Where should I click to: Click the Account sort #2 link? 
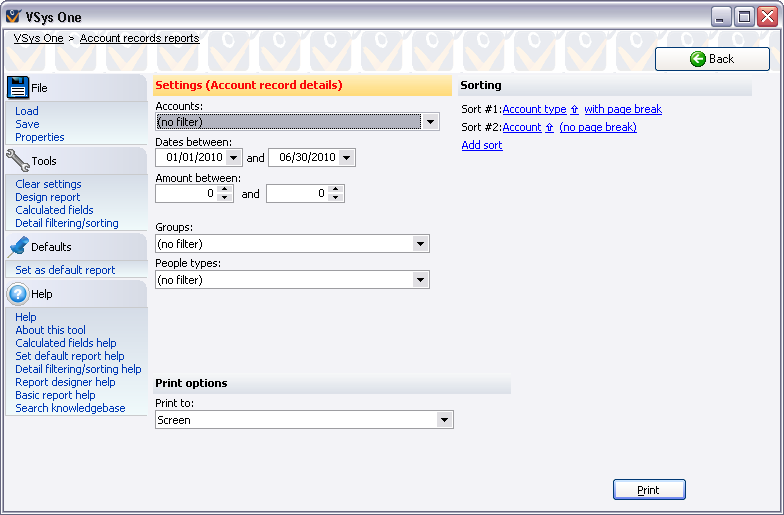tap(522, 127)
